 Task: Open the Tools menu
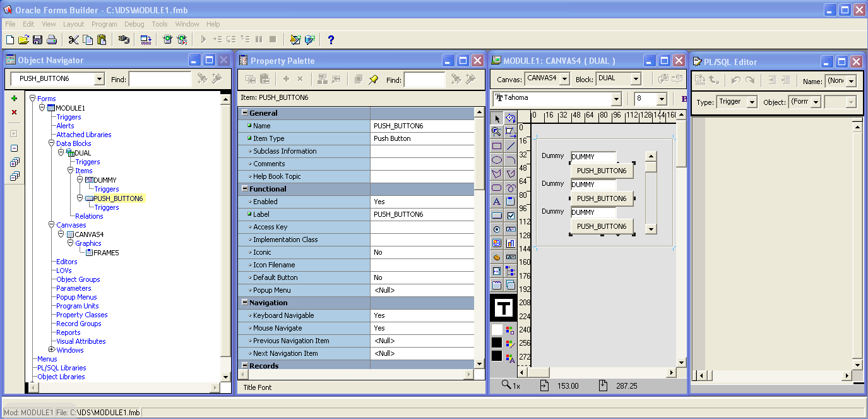tap(160, 24)
